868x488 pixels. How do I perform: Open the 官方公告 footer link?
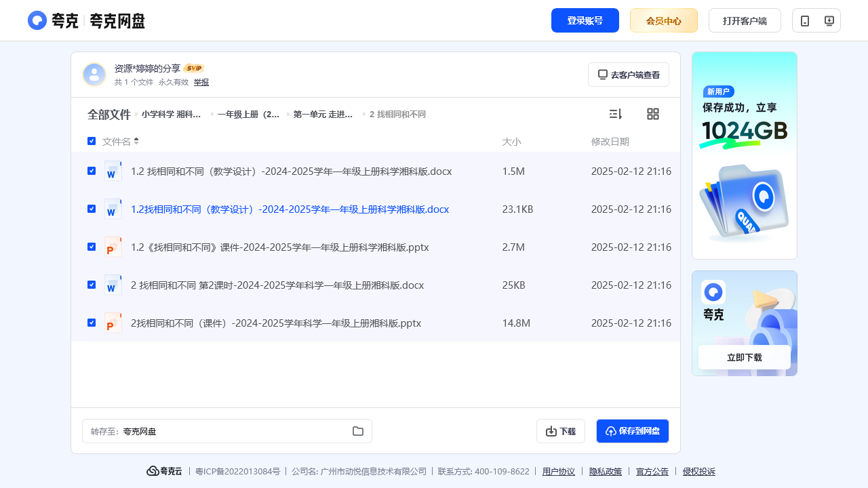[652, 472]
